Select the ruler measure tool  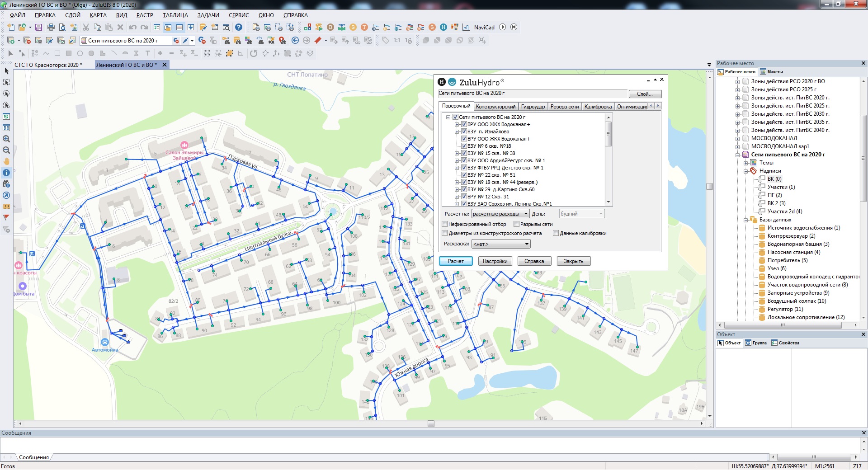6,207
